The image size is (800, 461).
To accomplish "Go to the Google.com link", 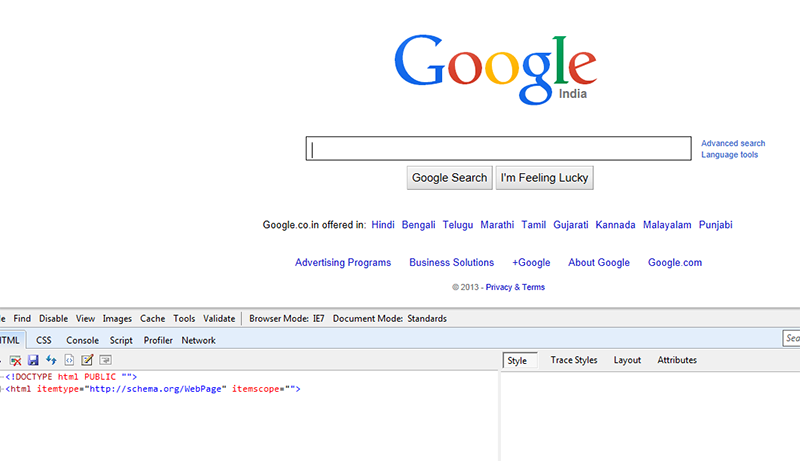I will pyautogui.click(x=674, y=263).
